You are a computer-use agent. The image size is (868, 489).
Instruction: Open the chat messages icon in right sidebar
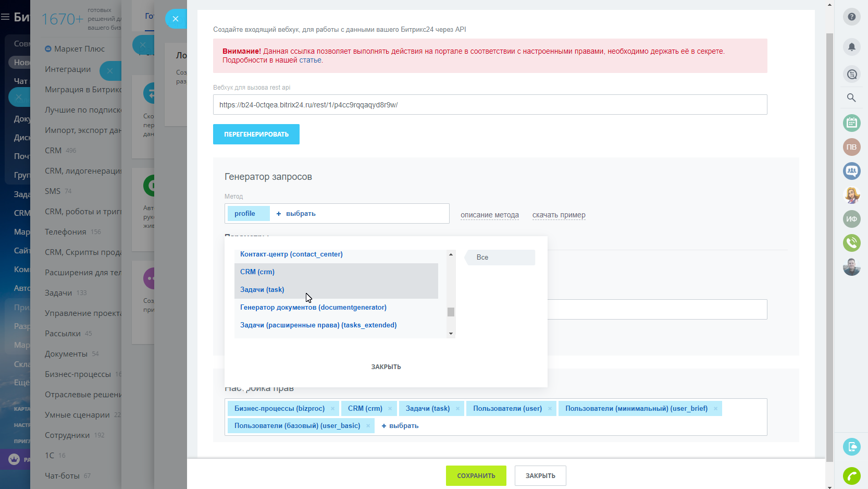[851, 75]
